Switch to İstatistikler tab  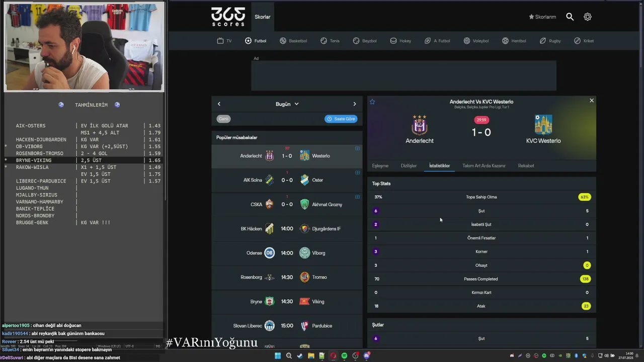click(439, 165)
